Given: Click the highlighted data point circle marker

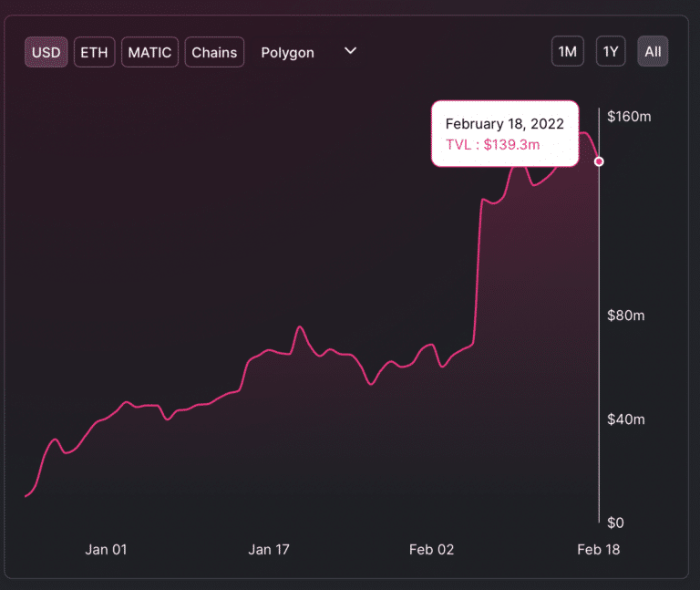Looking at the screenshot, I should [599, 161].
